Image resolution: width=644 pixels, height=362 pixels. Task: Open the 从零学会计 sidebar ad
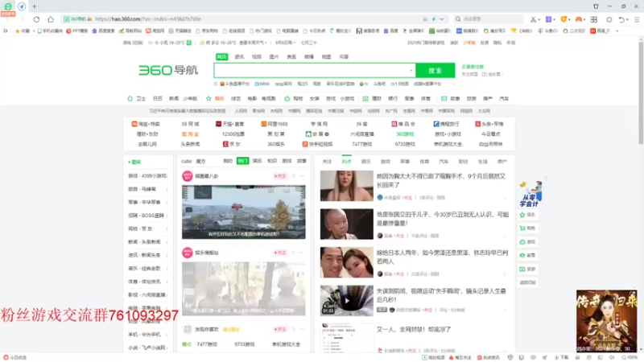tap(530, 194)
